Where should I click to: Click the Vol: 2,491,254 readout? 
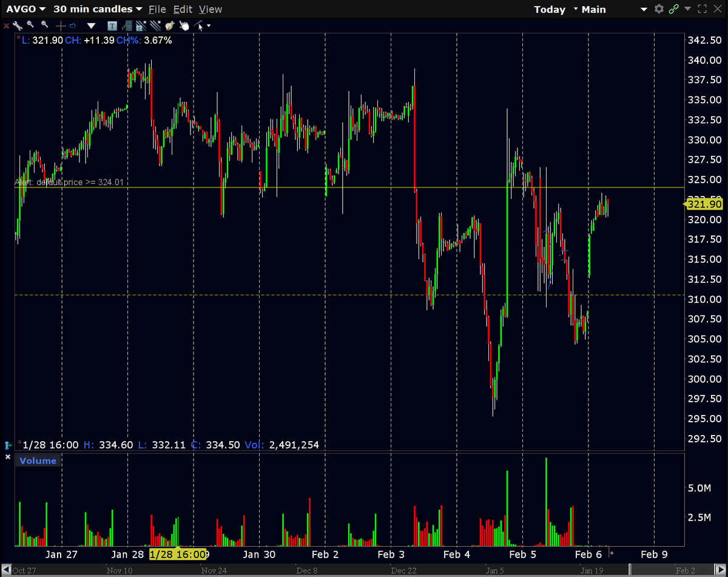(x=281, y=445)
